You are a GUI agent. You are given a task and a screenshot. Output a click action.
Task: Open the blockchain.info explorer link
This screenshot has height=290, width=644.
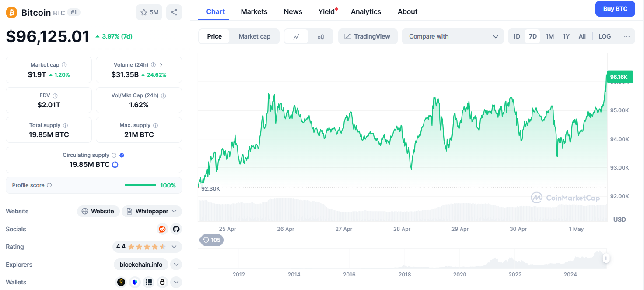click(x=141, y=265)
